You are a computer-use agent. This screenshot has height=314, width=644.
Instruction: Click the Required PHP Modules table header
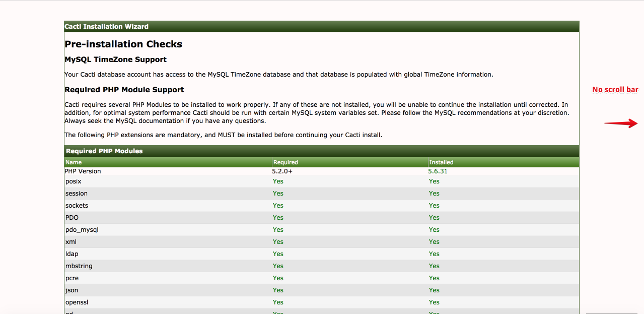click(x=322, y=151)
